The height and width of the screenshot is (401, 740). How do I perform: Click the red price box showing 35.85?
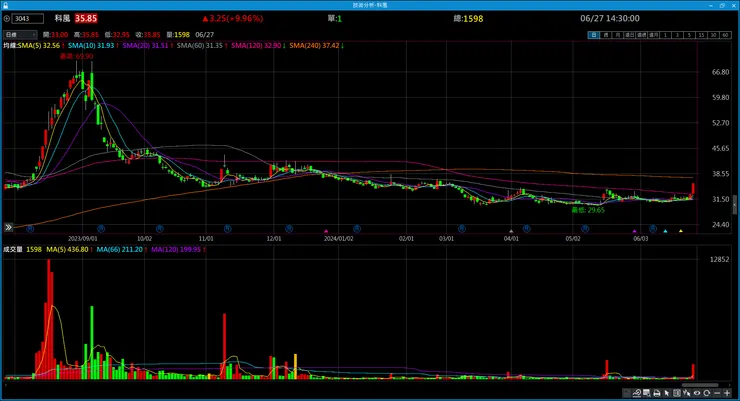pos(86,18)
